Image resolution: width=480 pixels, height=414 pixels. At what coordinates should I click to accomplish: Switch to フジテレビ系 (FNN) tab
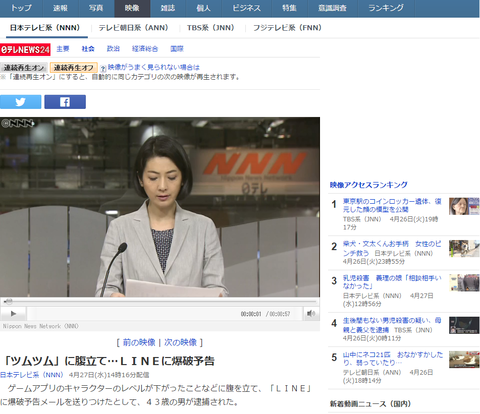287,28
